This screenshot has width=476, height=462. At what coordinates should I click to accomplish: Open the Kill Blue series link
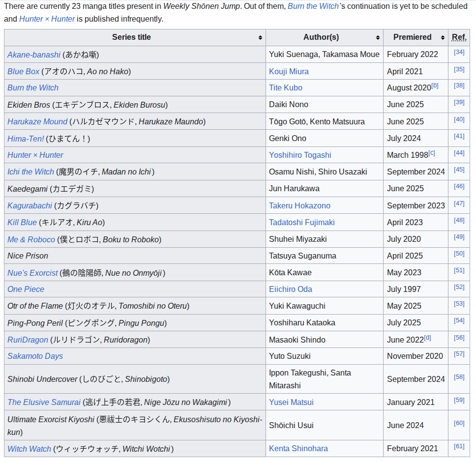[22, 222]
